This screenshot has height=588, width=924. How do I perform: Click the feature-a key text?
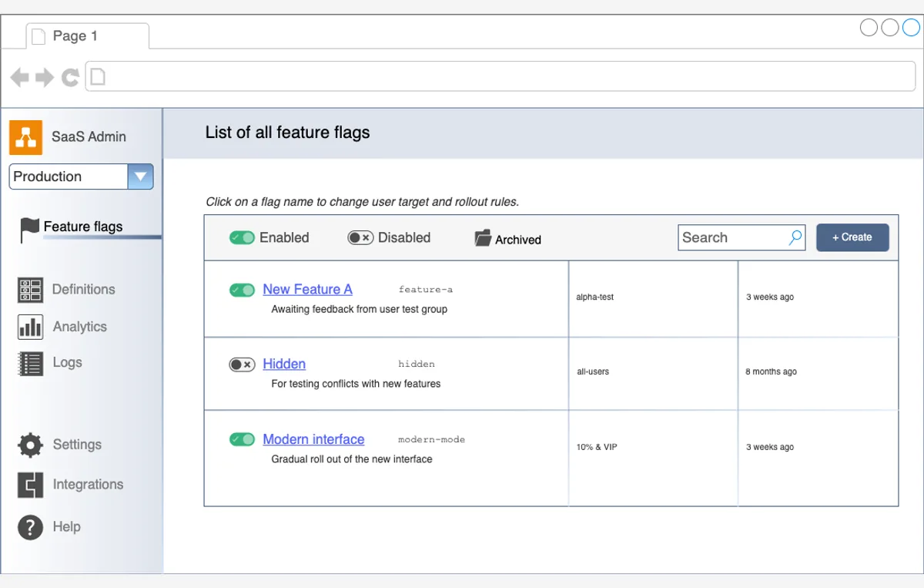426,290
